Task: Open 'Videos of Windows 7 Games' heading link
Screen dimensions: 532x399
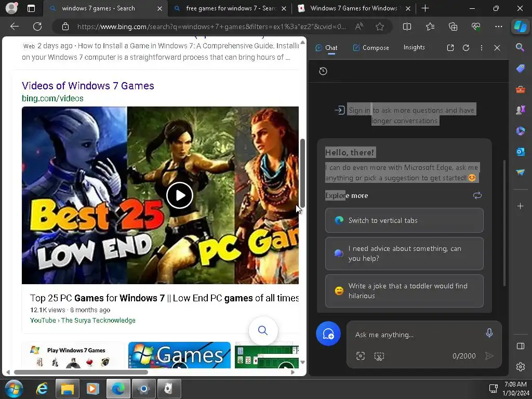Action: coord(88,86)
